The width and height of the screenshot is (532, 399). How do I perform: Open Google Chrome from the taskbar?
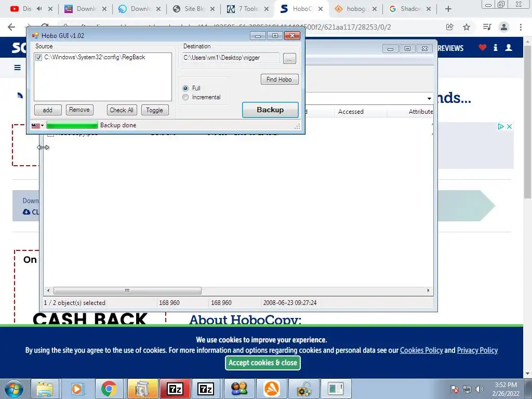click(x=109, y=389)
